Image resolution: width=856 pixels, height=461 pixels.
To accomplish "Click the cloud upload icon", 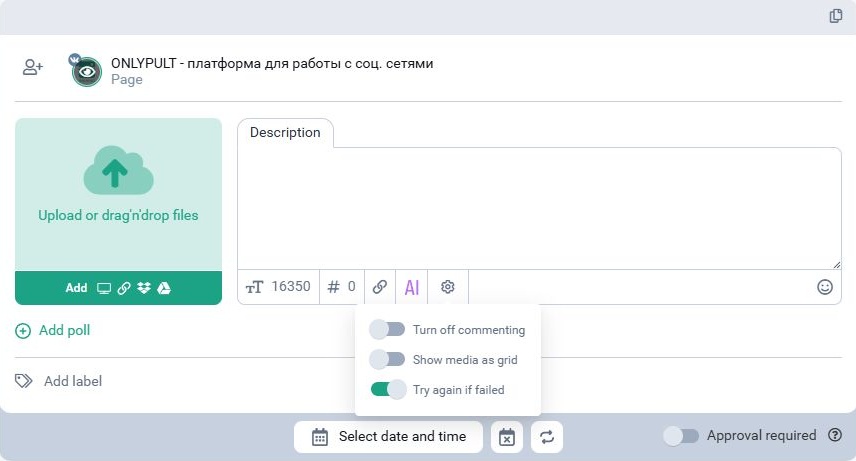I will coord(118,170).
